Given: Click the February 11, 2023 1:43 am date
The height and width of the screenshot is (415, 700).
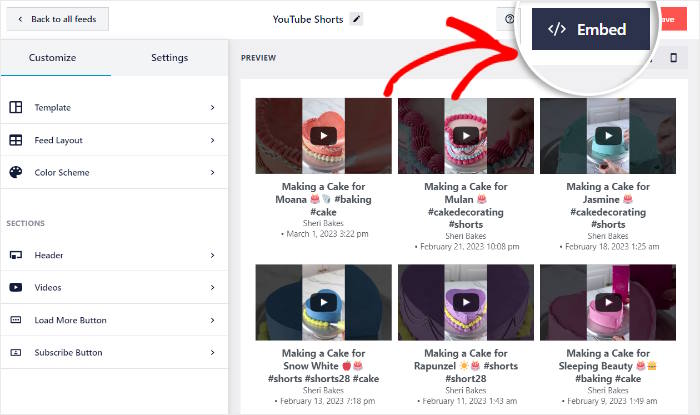Looking at the screenshot, I should (469, 401).
